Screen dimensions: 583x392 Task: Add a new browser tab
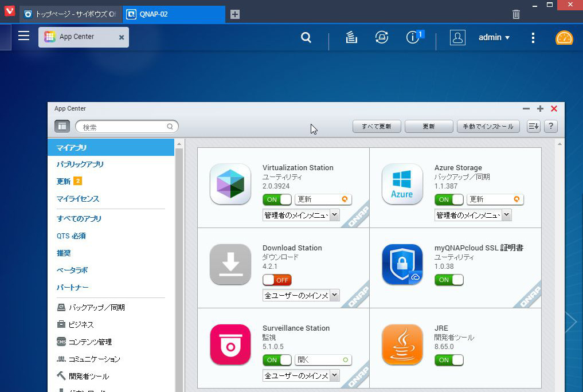[x=235, y=14]
